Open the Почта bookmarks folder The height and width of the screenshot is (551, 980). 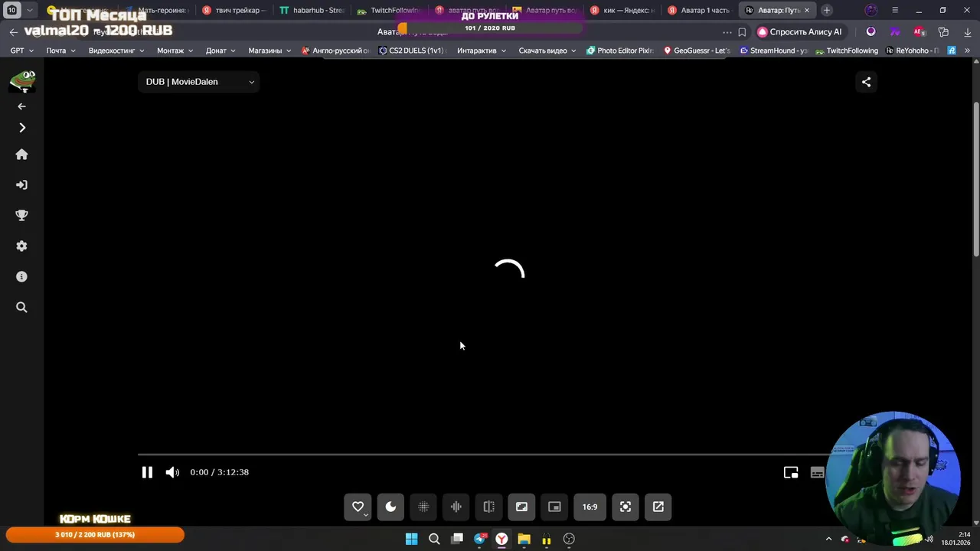60,51
